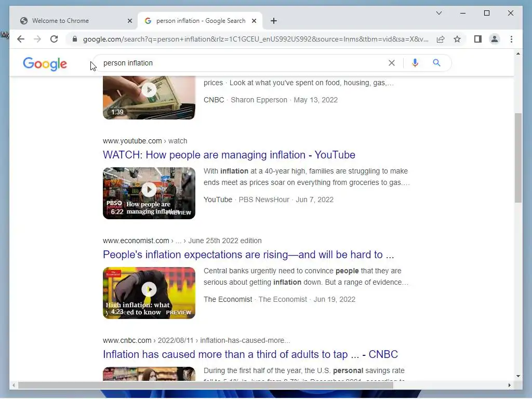Click the scroll down arrow
Screen dimensions: 532x399
coord(518,376)
